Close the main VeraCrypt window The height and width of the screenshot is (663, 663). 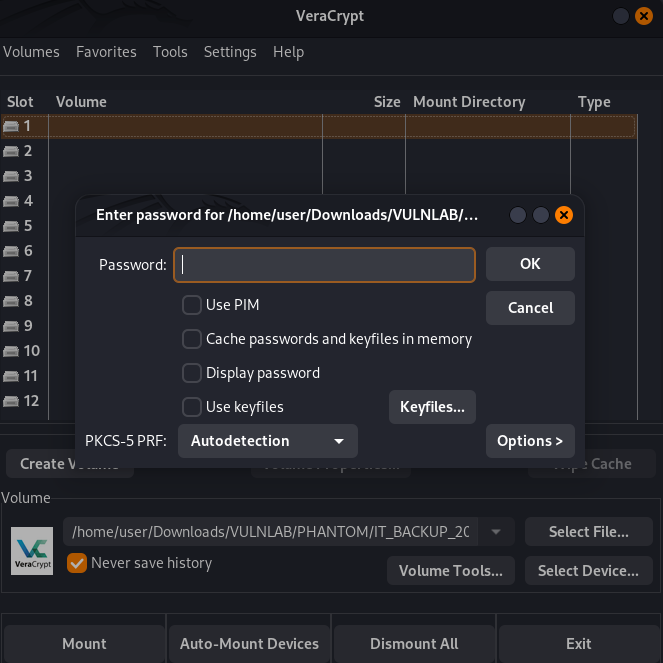point(644,16)
